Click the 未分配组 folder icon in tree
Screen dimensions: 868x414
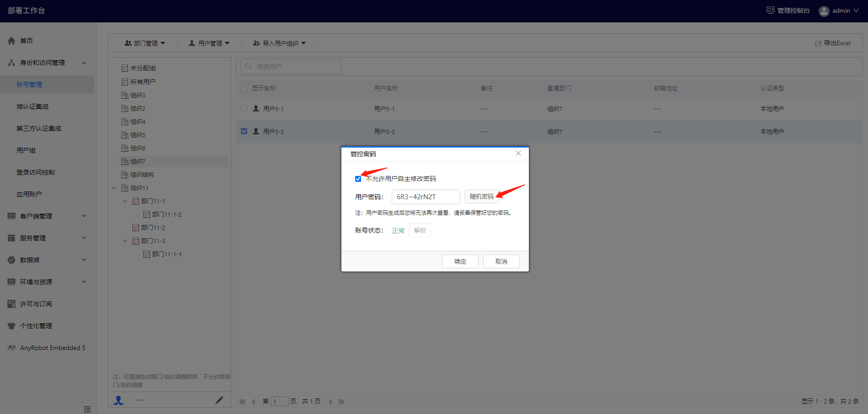124,68
